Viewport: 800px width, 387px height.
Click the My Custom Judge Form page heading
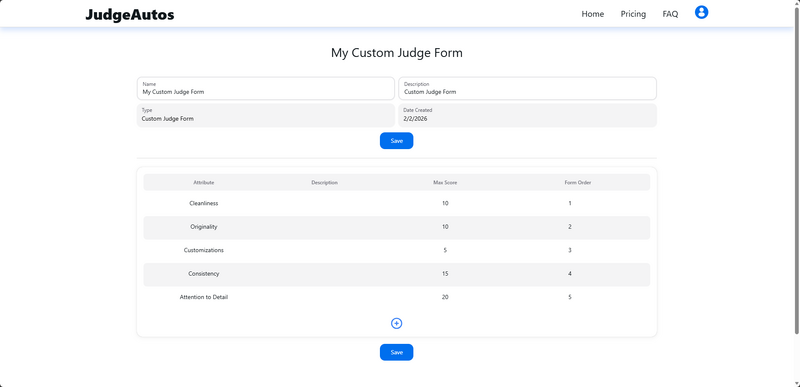coord(396,53)
